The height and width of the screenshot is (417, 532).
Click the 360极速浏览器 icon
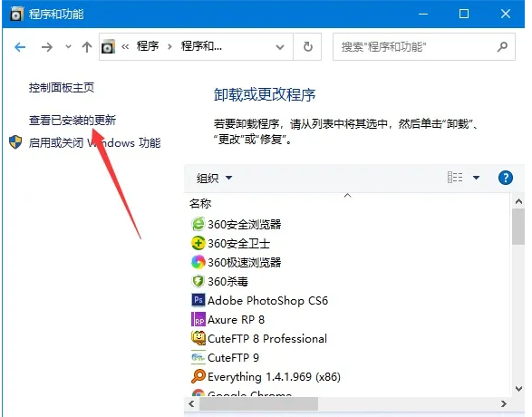[x=198, y=262]
